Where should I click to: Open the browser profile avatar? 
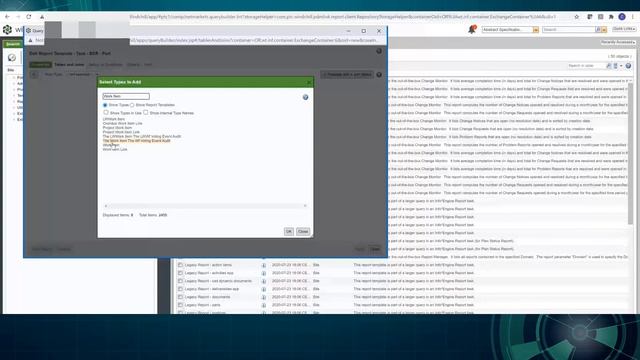[x=622, y=17]
